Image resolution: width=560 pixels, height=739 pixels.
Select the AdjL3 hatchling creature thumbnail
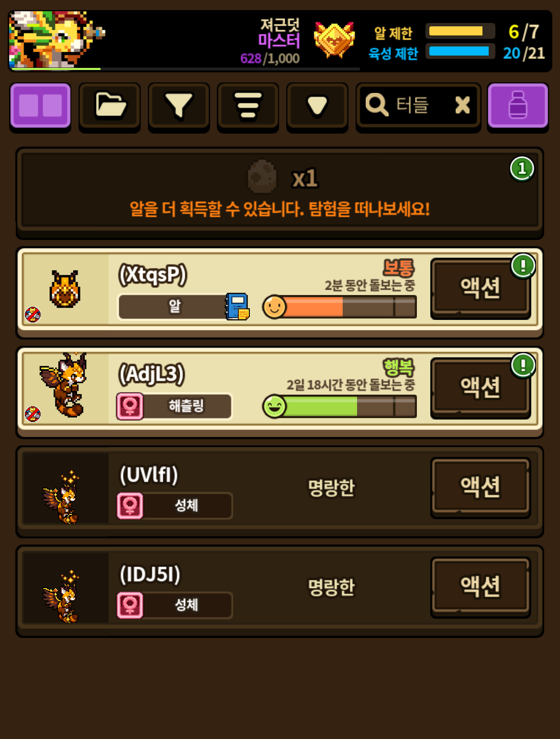[x=64, y=386]
